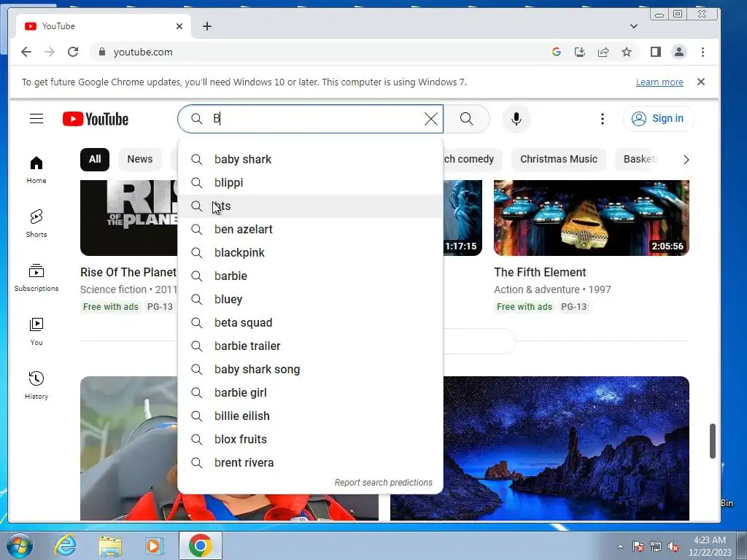Image resolution: width=747 pixels, height=560 pixels.
Task: Go to Home in the sidebar
Action: [x=36, y=170]
